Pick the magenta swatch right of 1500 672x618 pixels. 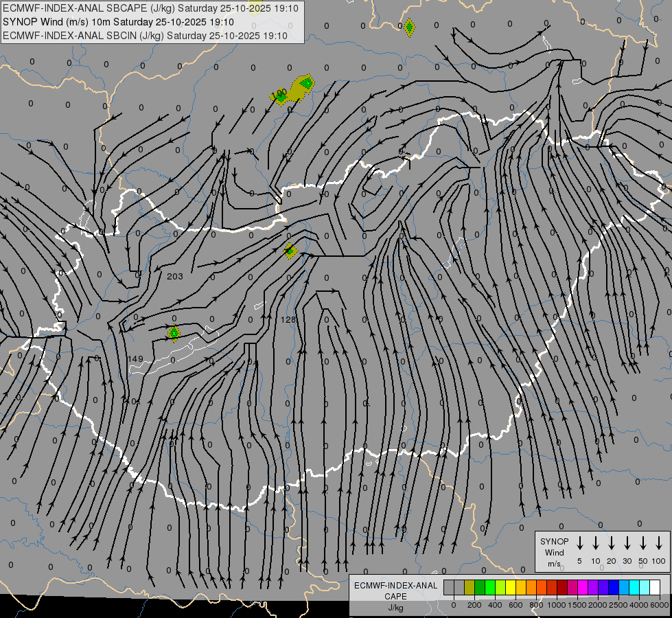point(583,588)
